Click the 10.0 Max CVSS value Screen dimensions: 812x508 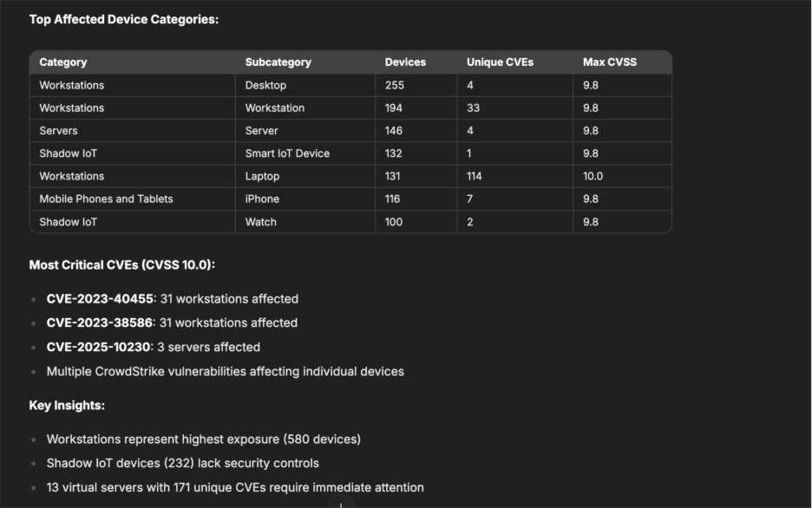tap(593, 176)
